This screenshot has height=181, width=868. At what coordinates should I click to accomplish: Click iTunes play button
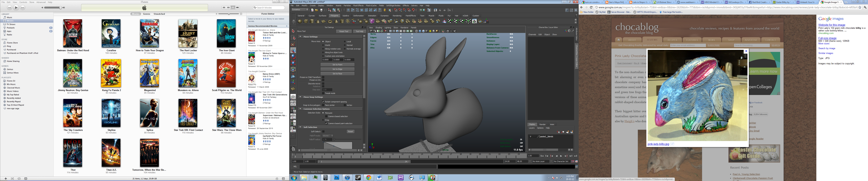(16, 7)
